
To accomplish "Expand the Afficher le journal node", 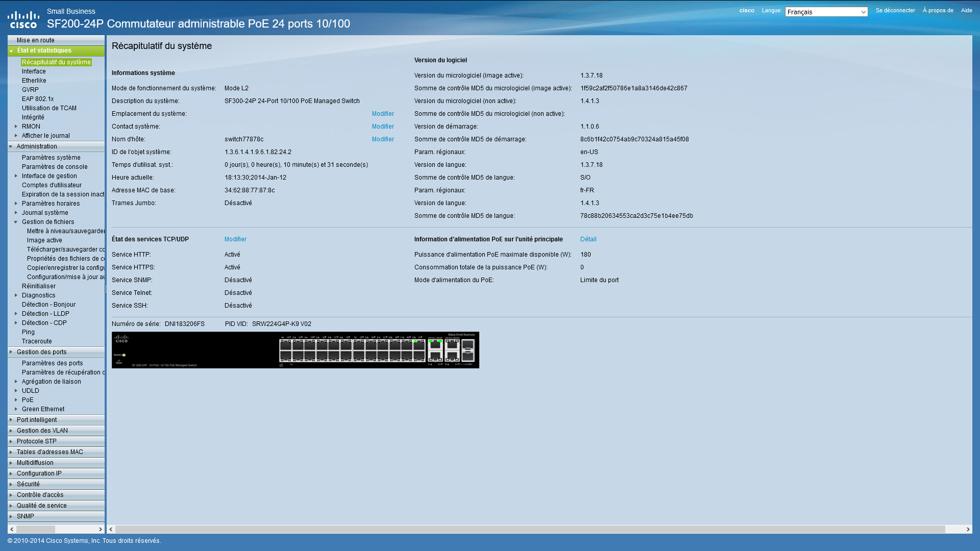I will pyautogui.click(x=16, y=136).
